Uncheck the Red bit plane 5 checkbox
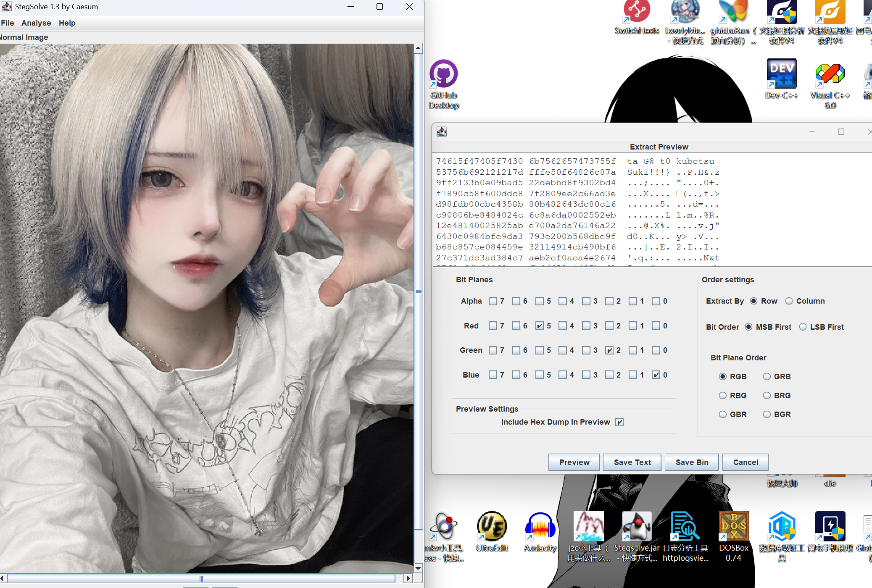872x588 pixels. (x=540, y=326)
